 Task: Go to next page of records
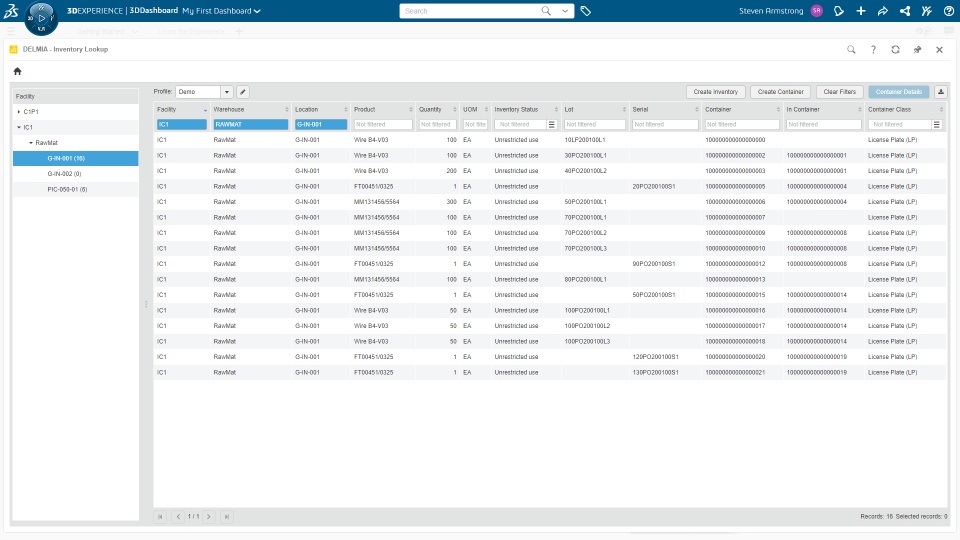pyautogui.click(x=209, y=517)
